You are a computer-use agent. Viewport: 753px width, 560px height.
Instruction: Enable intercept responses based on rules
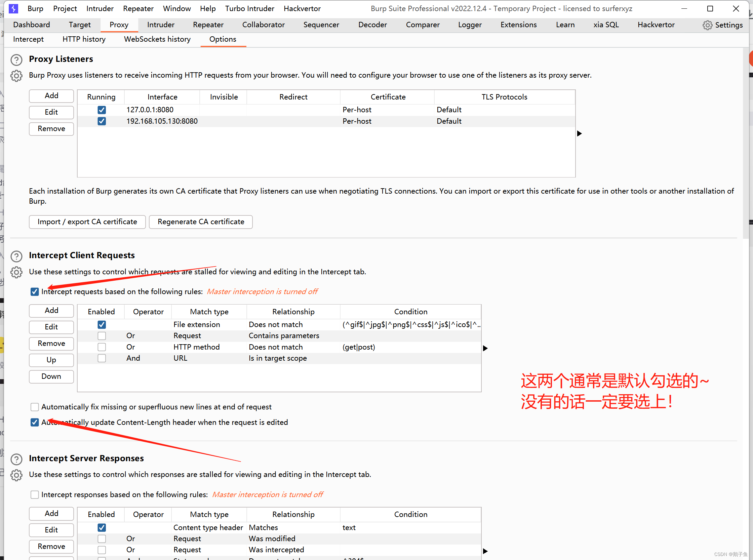[x=35, y=494]
